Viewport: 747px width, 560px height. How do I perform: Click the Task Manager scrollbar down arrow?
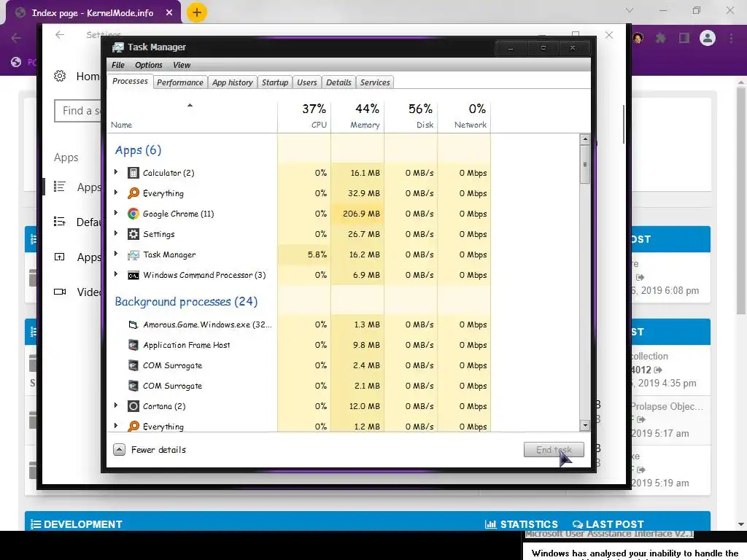coord(585,426)
